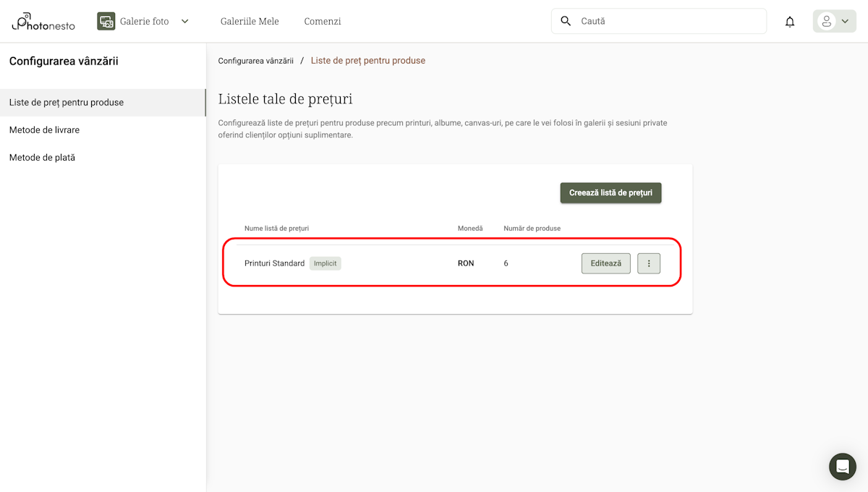868x492 pixels.
Task: Click inside the Caută search field
Action: tap(651, 21)
